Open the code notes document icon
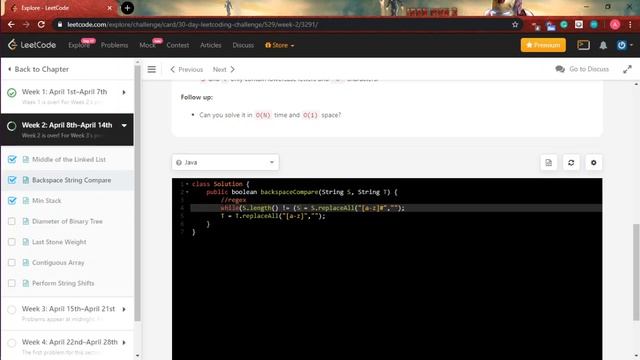Viewport: 640px width, 360px height. coord(549,162)
